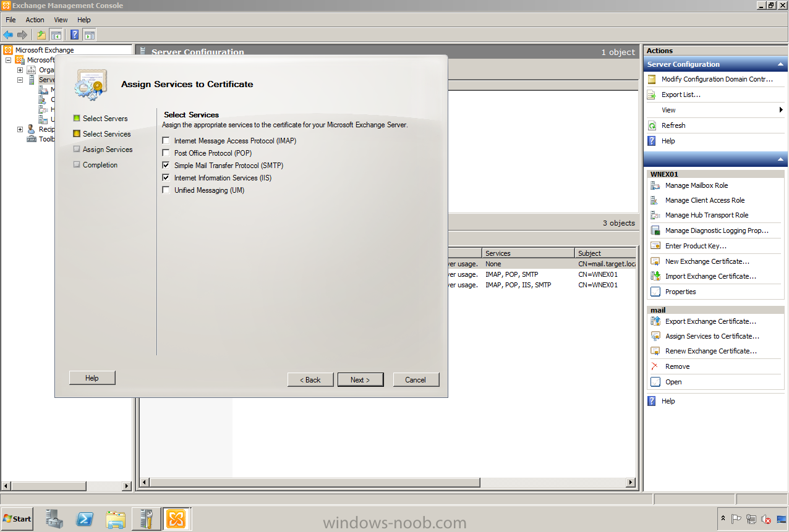
Task: Click the Manage Mailbox Role icon
Action: pos(655,185)
